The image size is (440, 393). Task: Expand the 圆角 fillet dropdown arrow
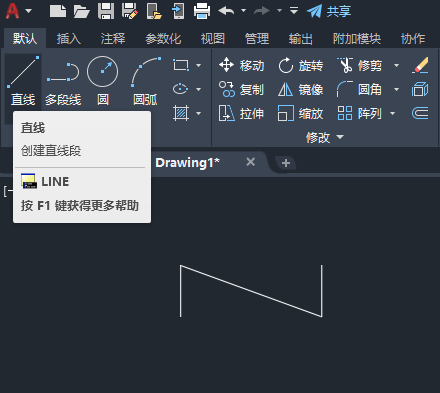(x=396, y=89)
